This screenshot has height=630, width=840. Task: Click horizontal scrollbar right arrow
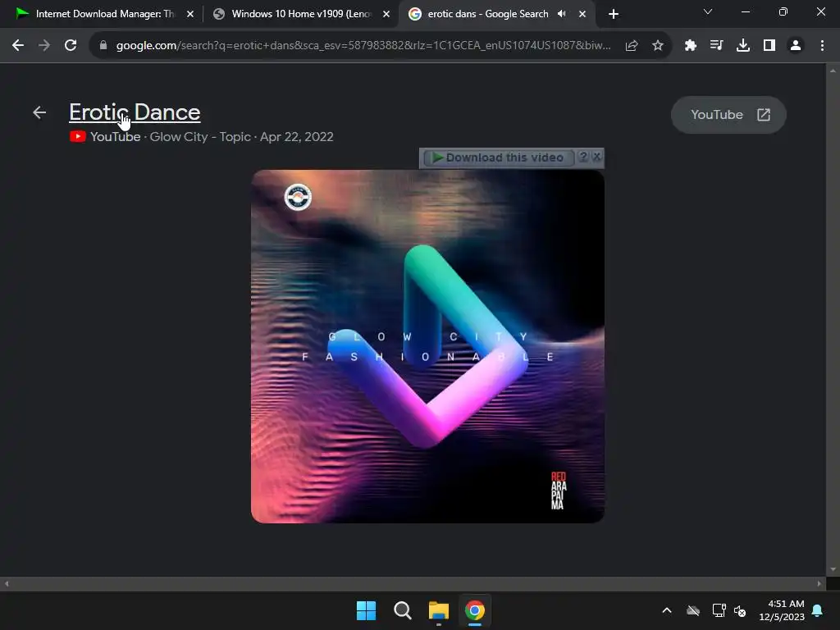click(819, 583)
